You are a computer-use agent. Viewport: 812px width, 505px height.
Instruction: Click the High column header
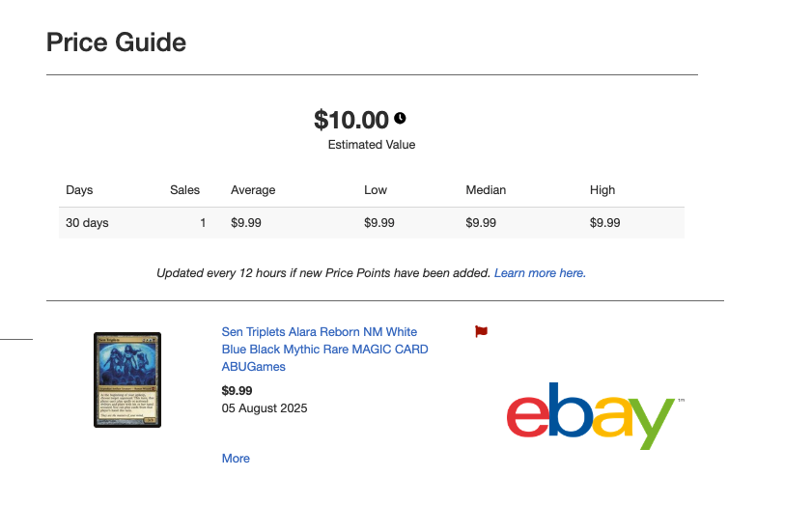(x=602, y=190)
